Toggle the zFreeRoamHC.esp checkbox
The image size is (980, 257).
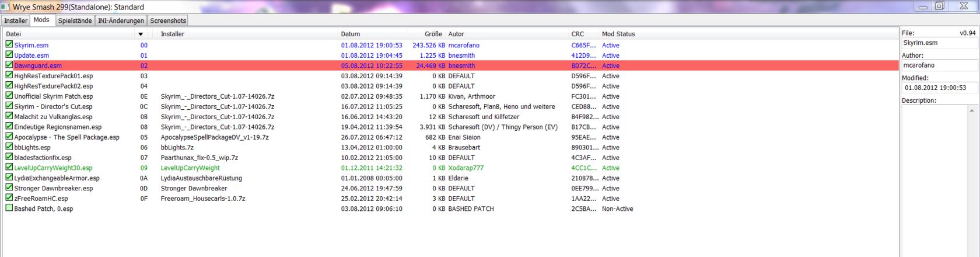9,198
